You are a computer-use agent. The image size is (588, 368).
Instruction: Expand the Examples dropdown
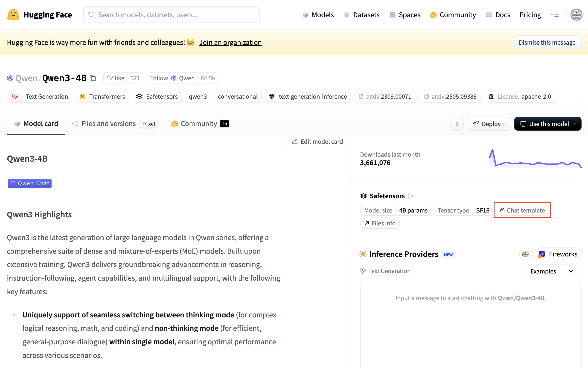click(x=552, y=271)
